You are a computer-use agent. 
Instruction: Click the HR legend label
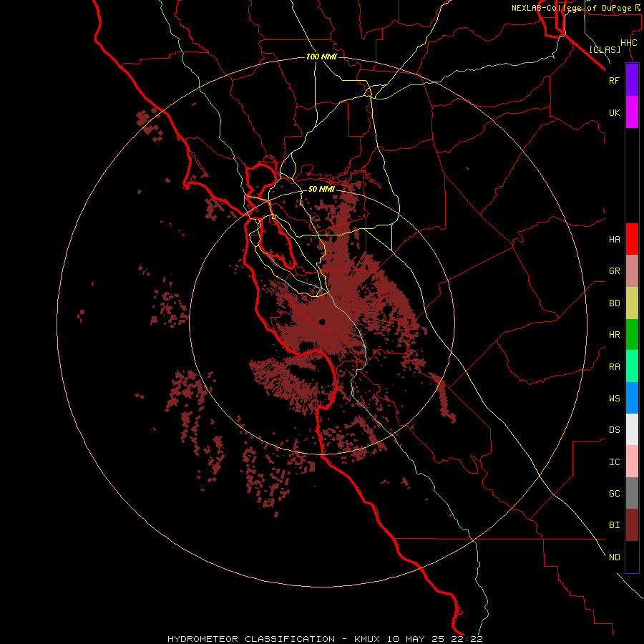coord(614,335)
